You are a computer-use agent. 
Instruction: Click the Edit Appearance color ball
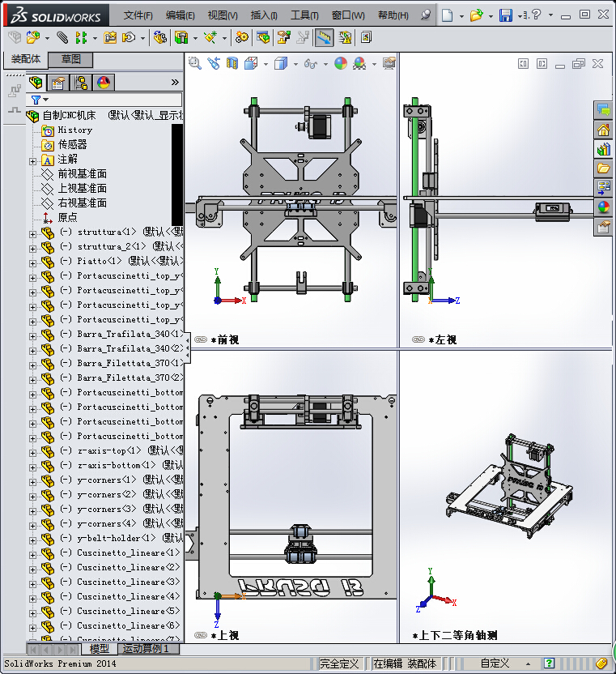coord(341,64)
